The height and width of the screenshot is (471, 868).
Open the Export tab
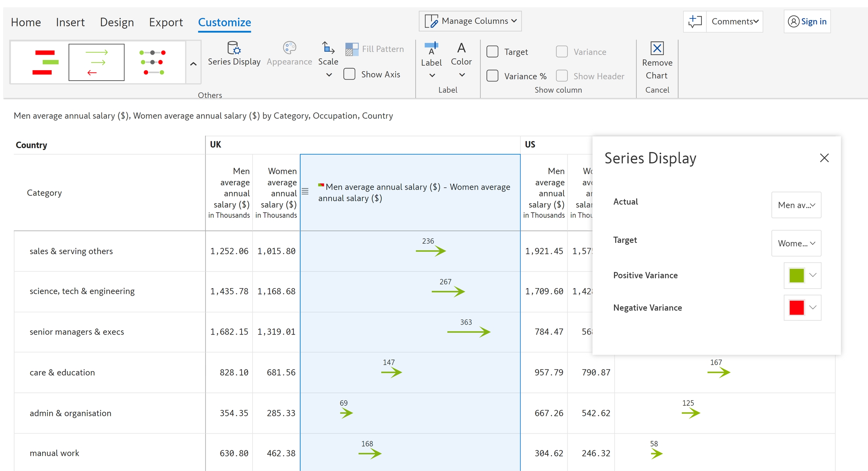pyautogui.click(x=166, y=22)
